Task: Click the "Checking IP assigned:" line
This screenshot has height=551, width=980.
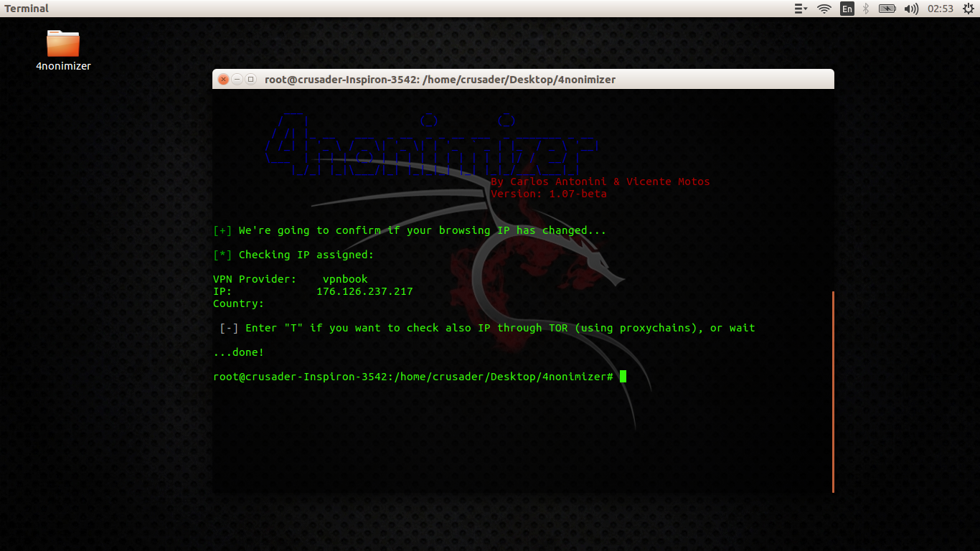Action: click(293, 255)
